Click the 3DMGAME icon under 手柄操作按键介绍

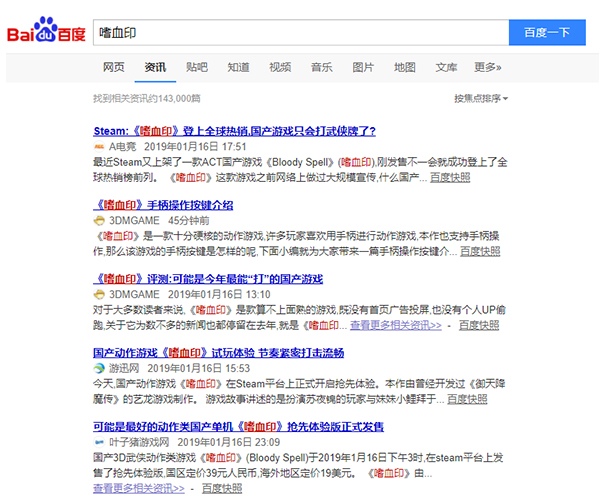pyautogui.click(x=99, y=220)
